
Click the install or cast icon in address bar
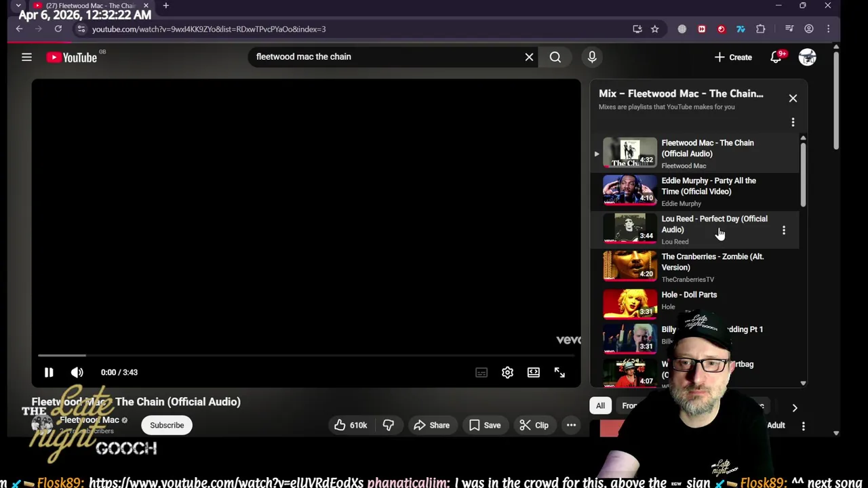637,29
